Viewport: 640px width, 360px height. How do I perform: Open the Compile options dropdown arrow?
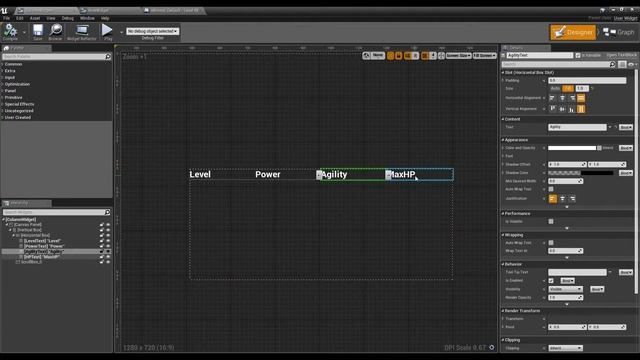[x=24, y=32]
